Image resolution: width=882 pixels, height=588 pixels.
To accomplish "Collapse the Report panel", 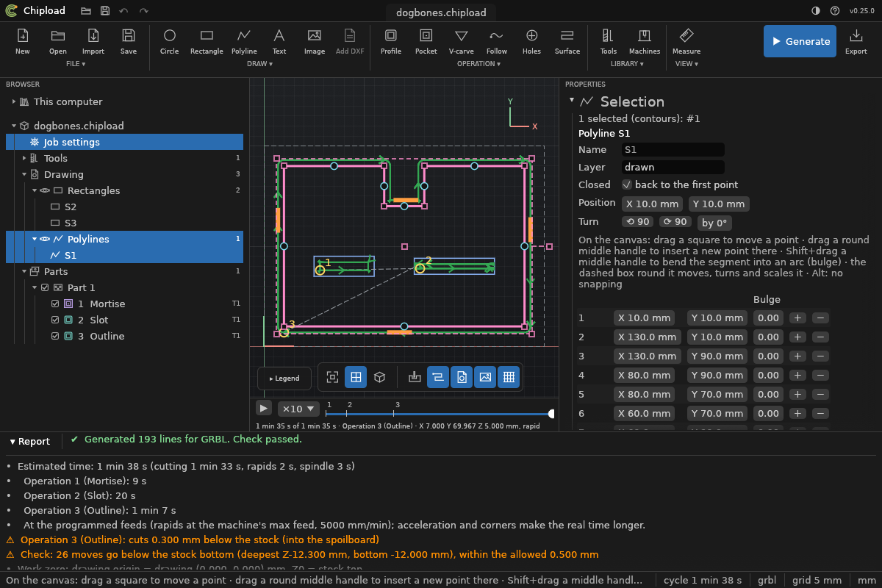I will (30, 441).
